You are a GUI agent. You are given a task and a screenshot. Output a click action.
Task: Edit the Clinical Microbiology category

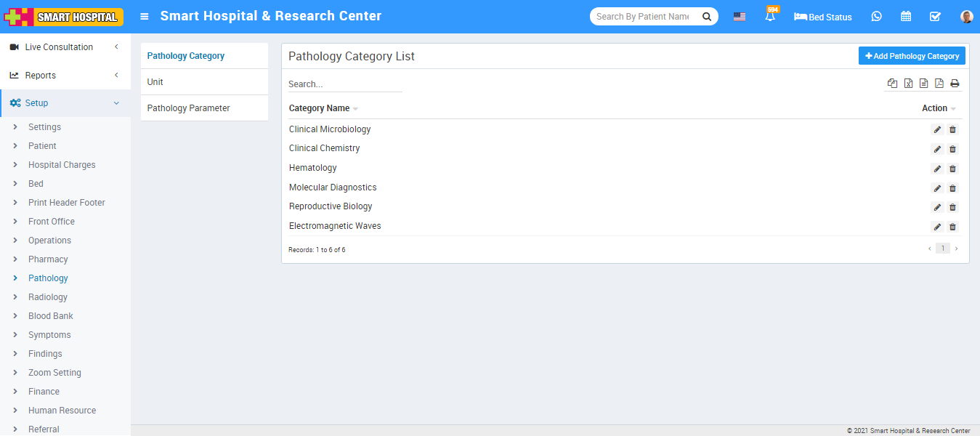coord(937,129)
